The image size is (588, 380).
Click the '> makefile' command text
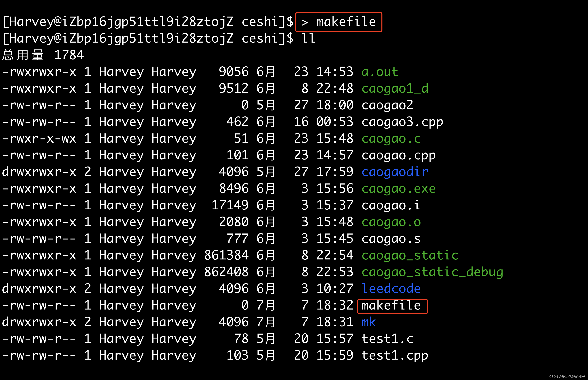339,22
